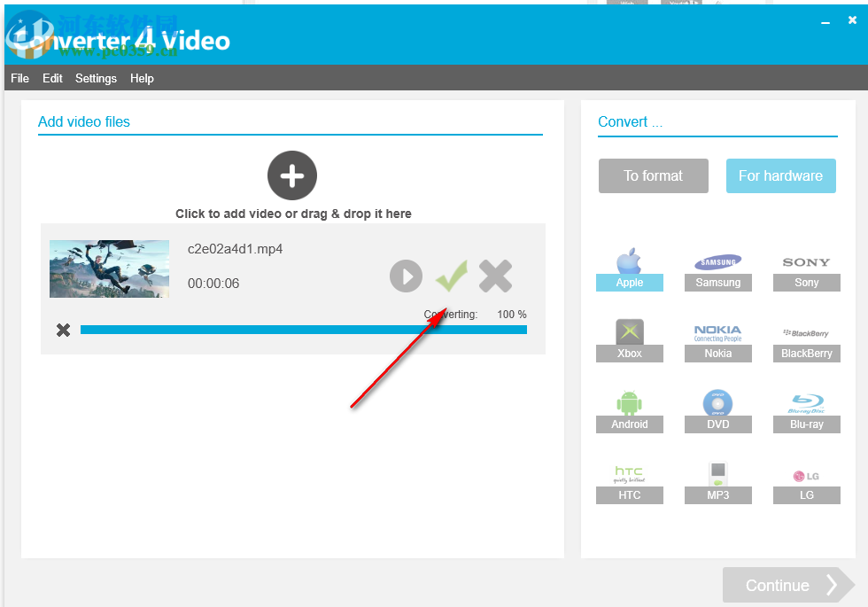The image size is (868, 607).
Task: Remove c2e02a4d1.mp4 from the queue
Action: (x=495, y=276)
